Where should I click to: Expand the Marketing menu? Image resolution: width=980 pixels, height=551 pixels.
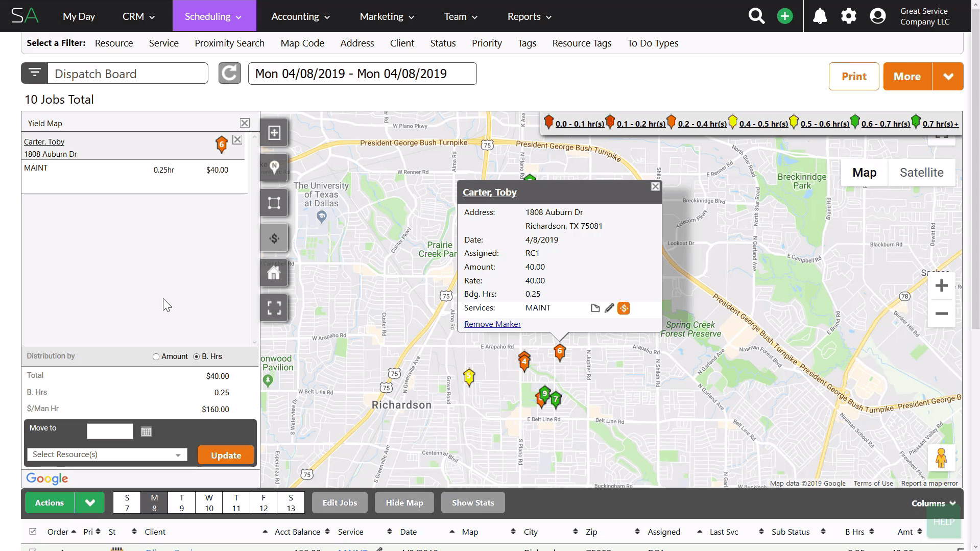(387, 16)
